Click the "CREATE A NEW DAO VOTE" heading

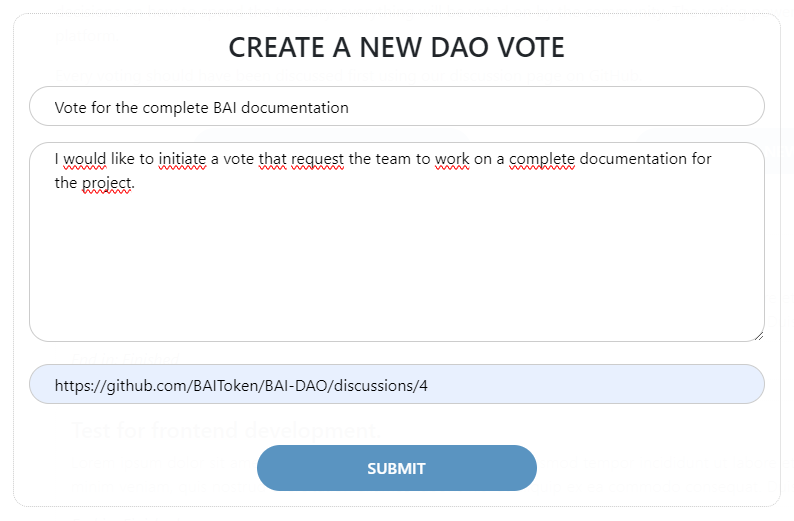tap(396, 47)
